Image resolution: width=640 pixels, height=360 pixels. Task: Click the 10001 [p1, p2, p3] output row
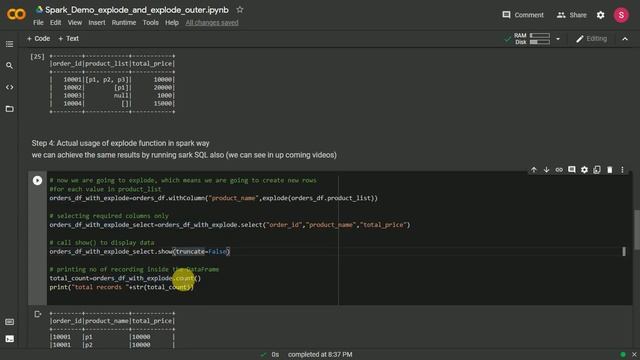coord(112,80)
